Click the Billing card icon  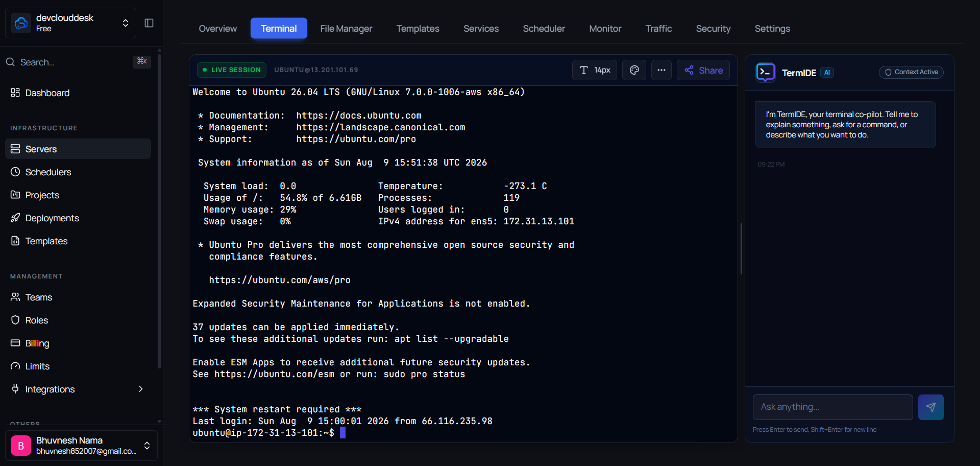pos(15,343)
